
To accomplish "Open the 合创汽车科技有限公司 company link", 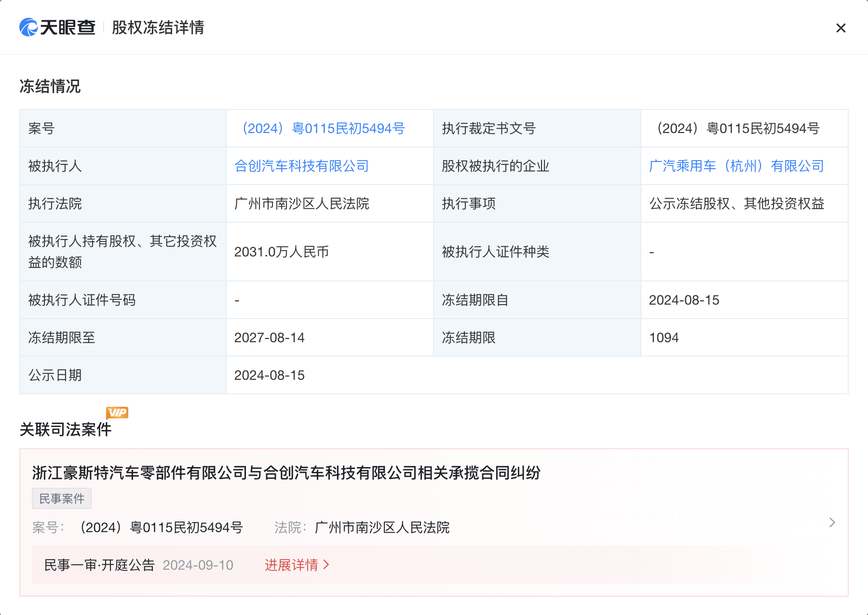I will 301,166.
